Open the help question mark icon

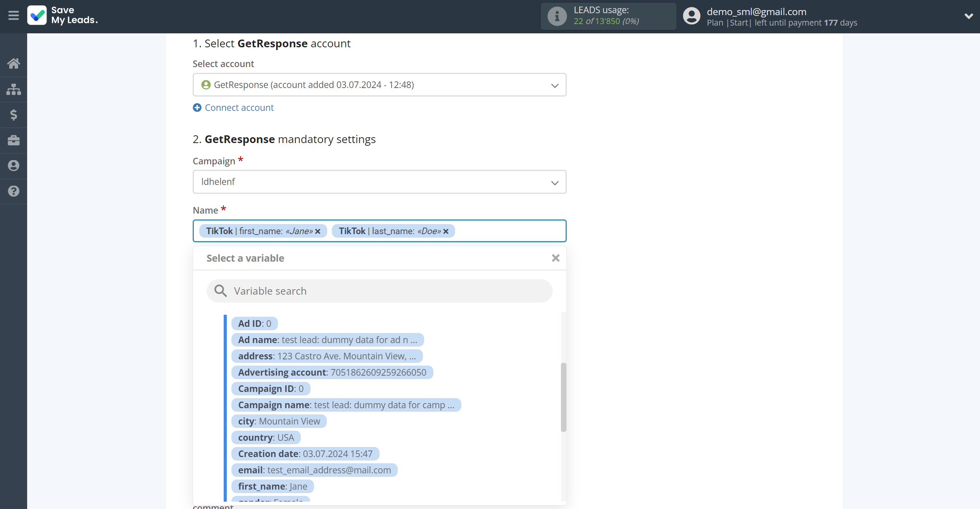(14, 191)
